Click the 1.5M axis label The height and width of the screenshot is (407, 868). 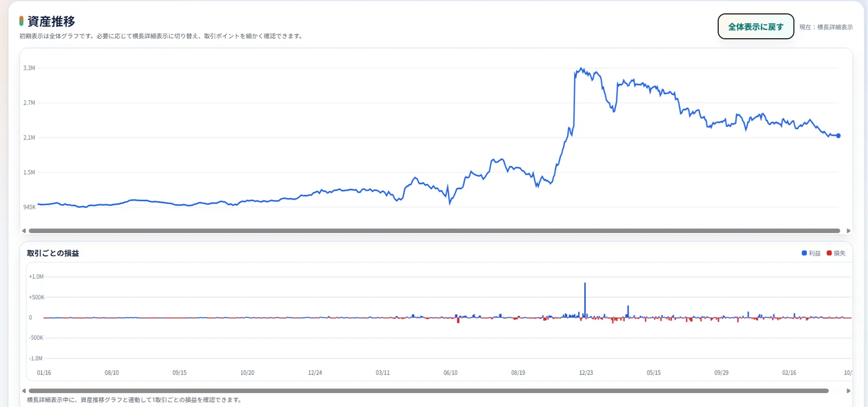point(30,172)
